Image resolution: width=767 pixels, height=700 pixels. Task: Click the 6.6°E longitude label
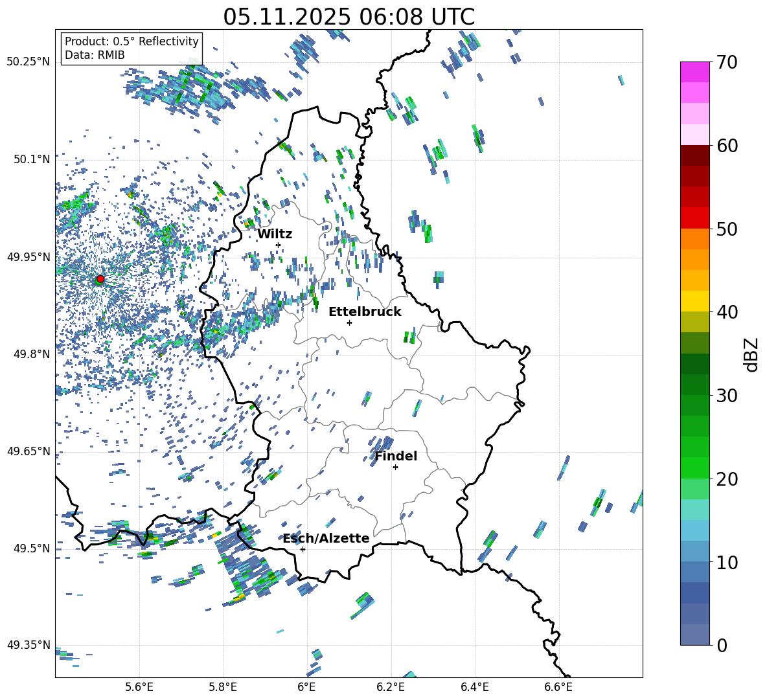coord(558,687)
